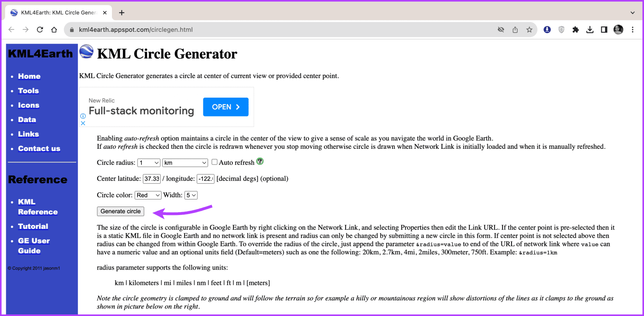Go to the Icons page in the sidebar

tap(29, 105)
